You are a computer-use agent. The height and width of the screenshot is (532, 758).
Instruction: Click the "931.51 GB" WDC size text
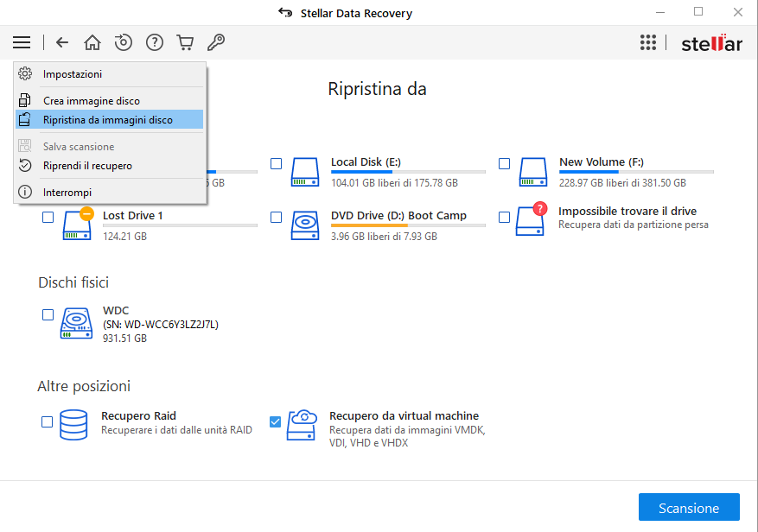click(124, 339)
